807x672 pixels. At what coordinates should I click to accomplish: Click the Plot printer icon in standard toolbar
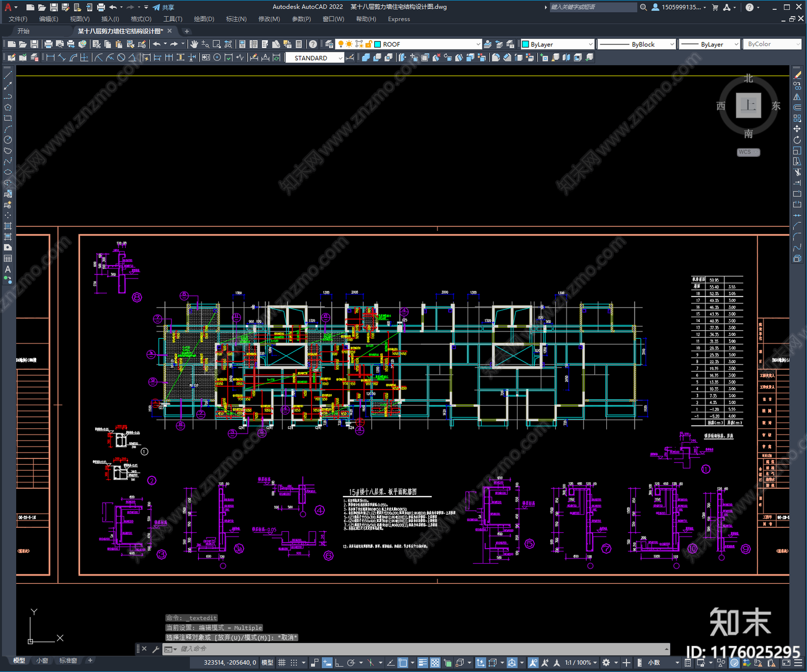point(48,44)
